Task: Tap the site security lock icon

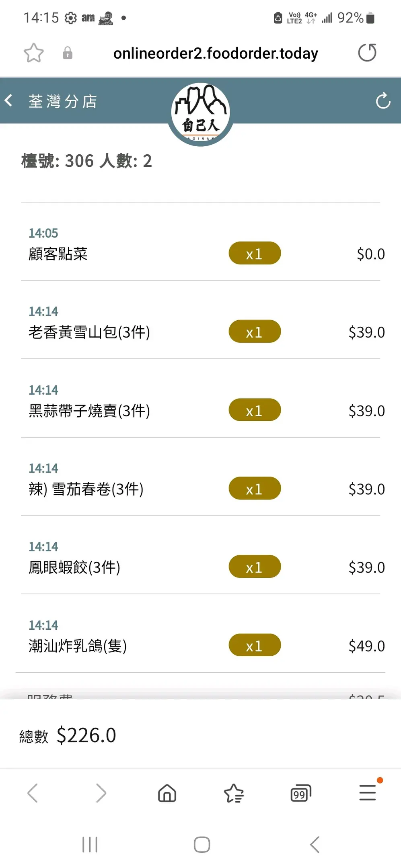Action: 68,53
